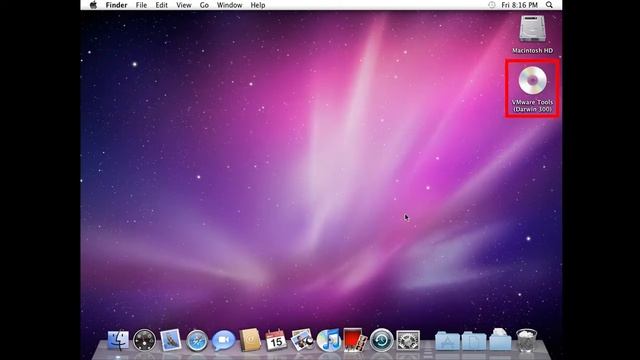Click the Spotlight search magnifier
Image resolution: width=640 pixels, height=360 pixels.
(x=549, y=5)
